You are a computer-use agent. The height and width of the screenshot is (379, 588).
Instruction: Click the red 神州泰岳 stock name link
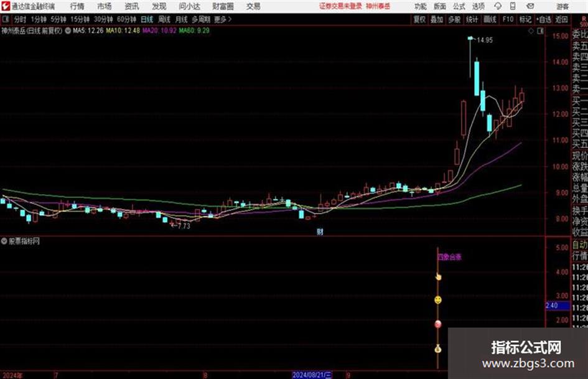[378, 6]
